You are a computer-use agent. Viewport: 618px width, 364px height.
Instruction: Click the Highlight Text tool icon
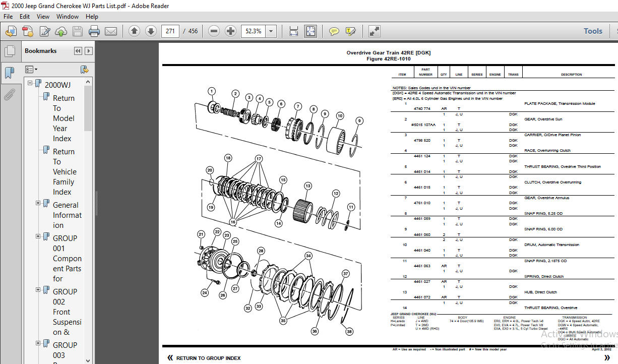point(350,31)
